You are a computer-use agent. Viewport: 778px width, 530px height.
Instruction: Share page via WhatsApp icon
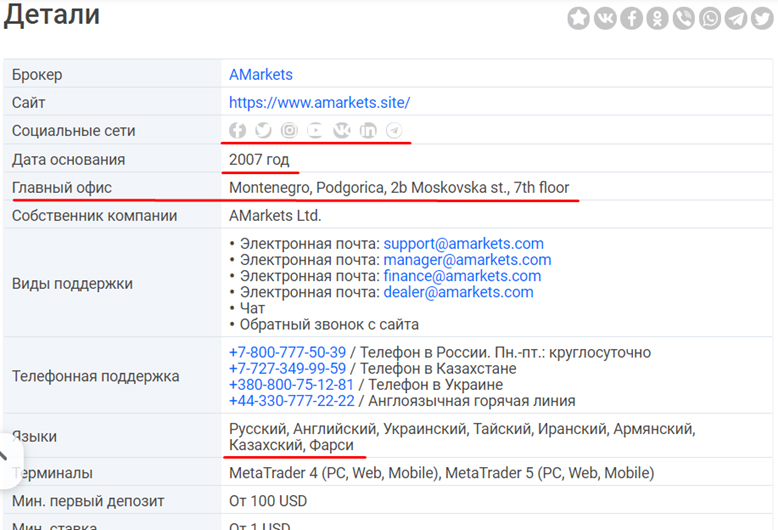tap(710, 18)
